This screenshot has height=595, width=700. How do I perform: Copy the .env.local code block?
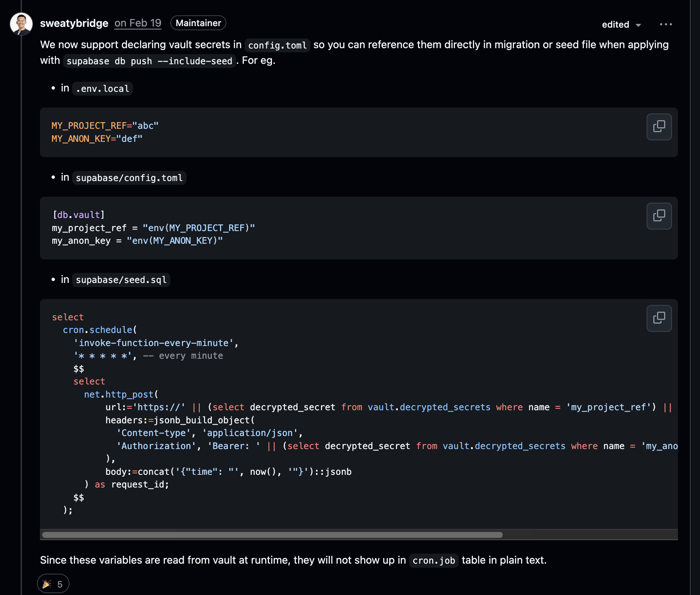coord(659,127)
